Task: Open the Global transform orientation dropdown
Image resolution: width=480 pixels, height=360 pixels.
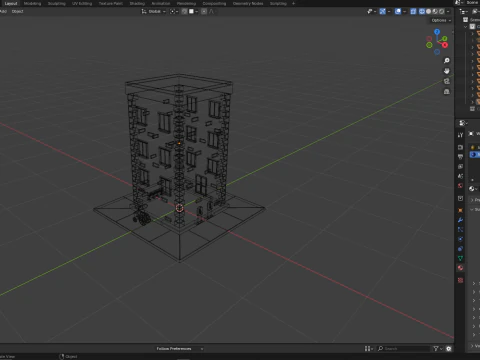Action: click(154, 11)
